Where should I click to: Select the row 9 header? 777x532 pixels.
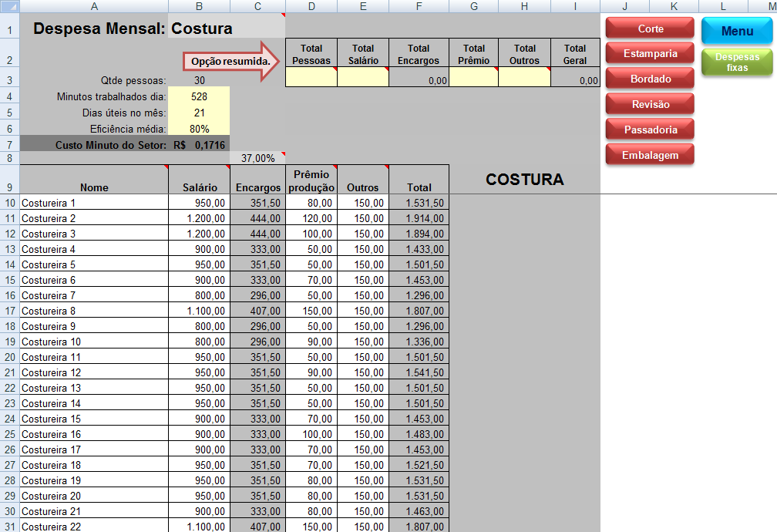point(9,179)
